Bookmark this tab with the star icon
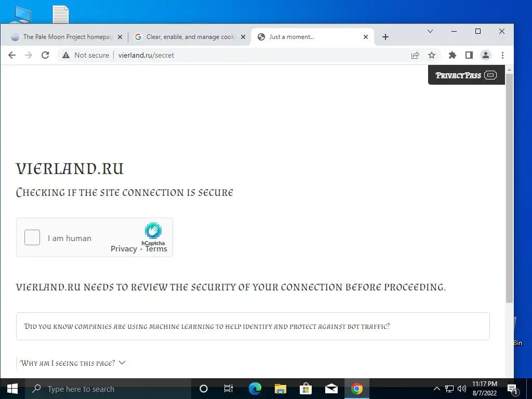Screen dimensions: 532x399 point(432,55)
